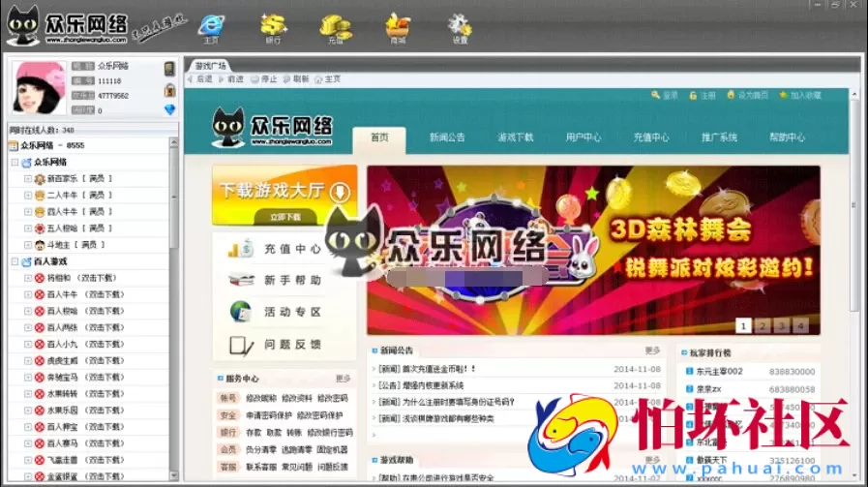Open 新手帮助 in the side menu
The image size is (868, 487).
click(x=284, y=281)
